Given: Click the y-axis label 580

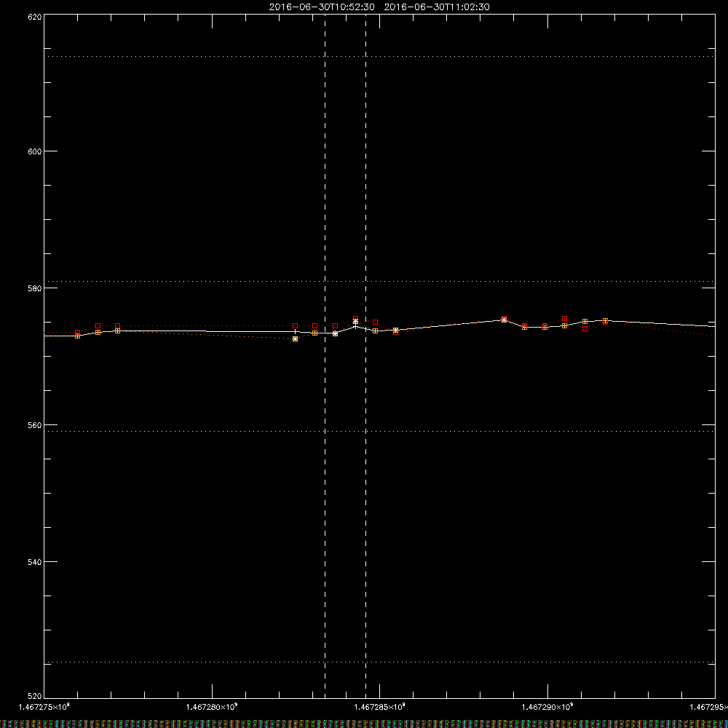Looking at the screenshot, I should [35, 288].
